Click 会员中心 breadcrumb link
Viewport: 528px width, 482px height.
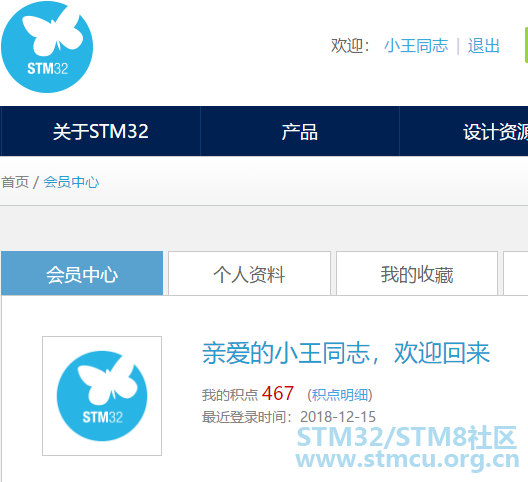(71, 182)
